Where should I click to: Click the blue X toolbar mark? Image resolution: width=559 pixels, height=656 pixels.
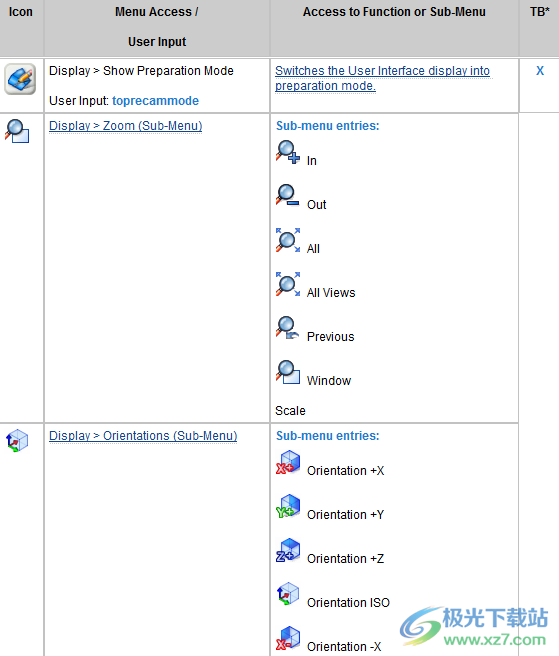(x=540, y=71)
